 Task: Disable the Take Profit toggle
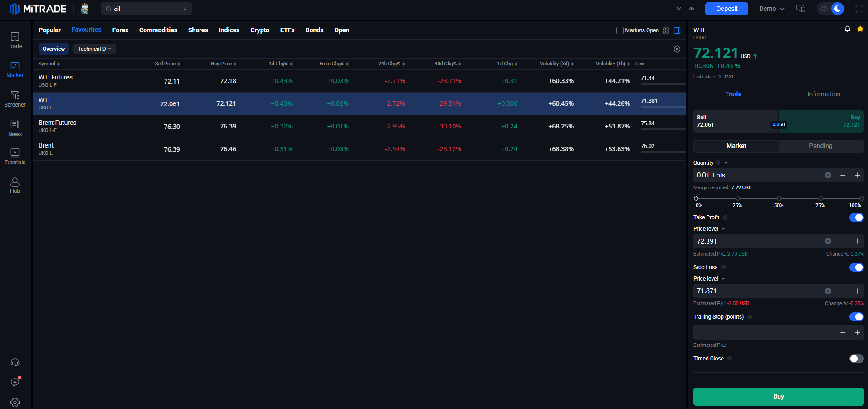pyautogui.click(x=856, y=217)
